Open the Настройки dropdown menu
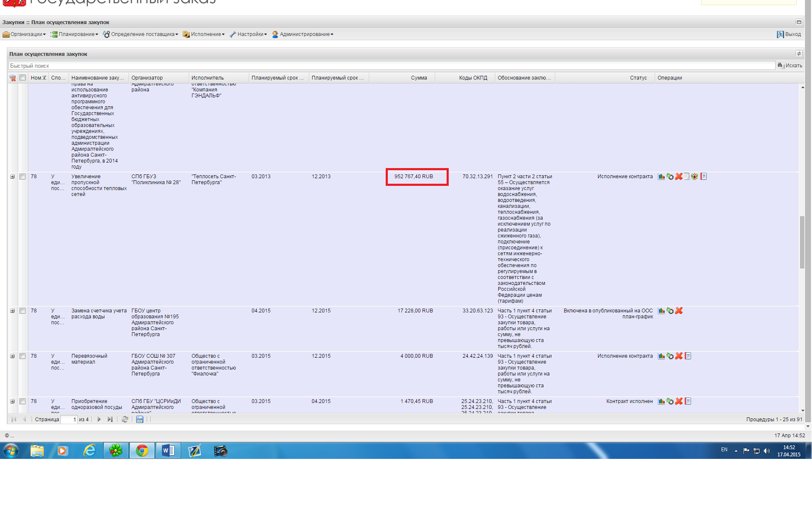Screen dimensions: 812x508 pyautogui.click(x=248, y=34)
